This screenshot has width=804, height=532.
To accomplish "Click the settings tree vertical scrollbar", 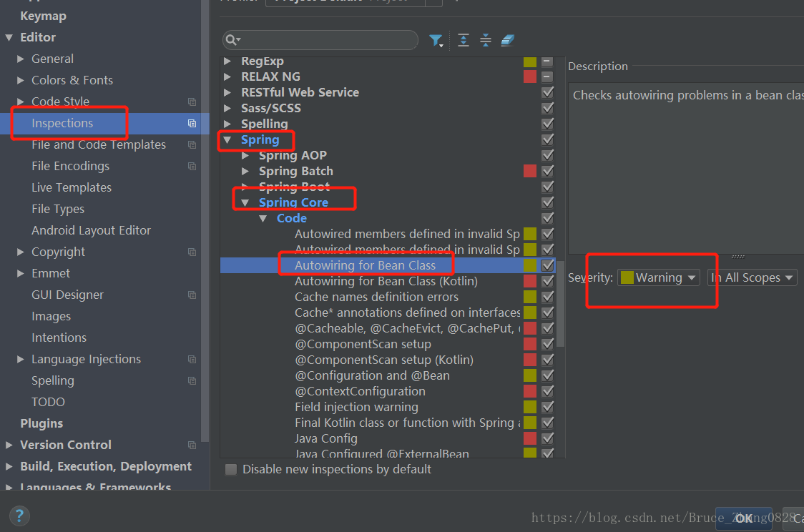I will [205, 220].
